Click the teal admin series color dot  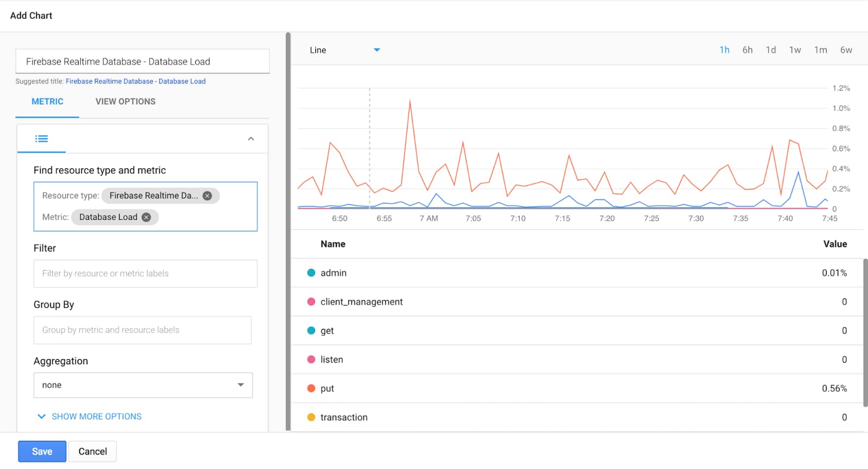pos(311,272)
